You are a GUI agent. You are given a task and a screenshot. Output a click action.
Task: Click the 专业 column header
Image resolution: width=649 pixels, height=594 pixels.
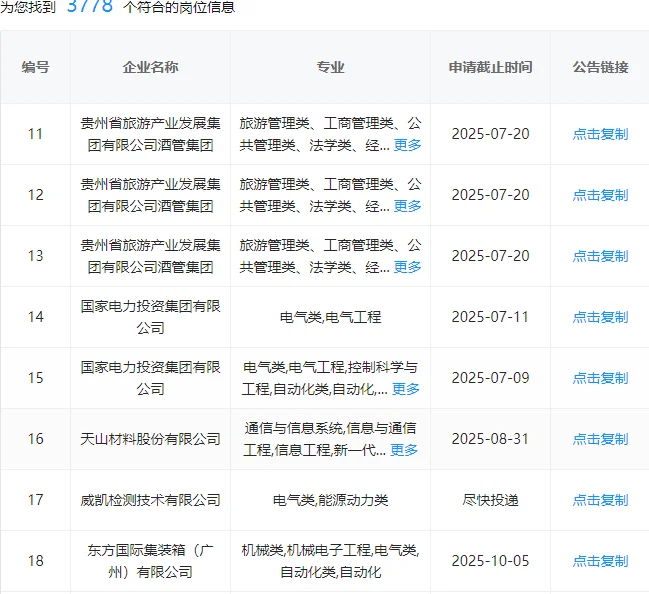[330, 67]
